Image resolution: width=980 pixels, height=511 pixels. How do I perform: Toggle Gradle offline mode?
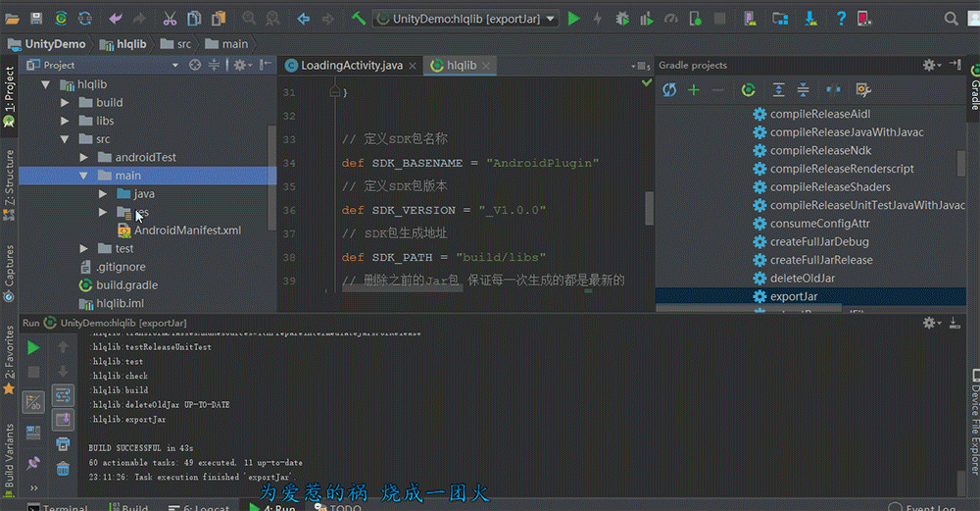[x=833, y=89]
